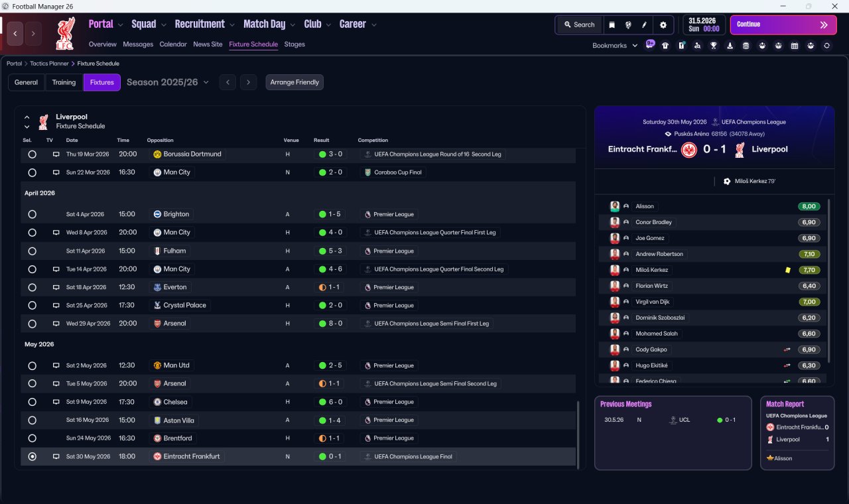Open the trophy bookmark shortcut
The height and width of the screenshot is (504, 849).
click(x=714, y=46)
